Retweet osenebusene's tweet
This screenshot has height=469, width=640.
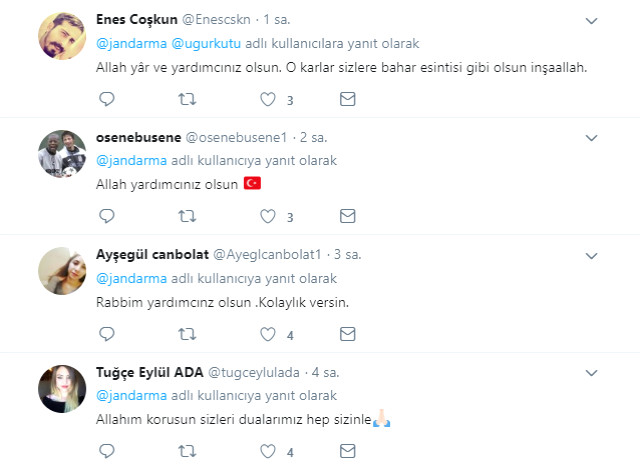[186, 216]
